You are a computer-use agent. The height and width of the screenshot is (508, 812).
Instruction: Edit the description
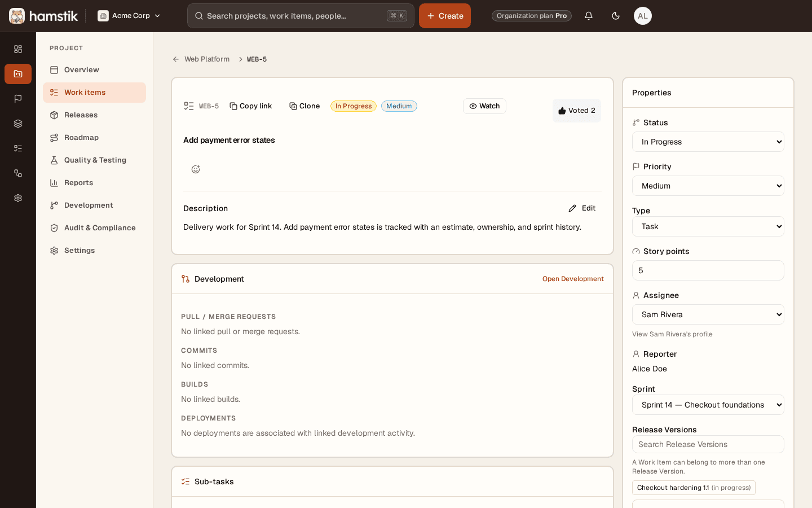coord(582,208)
